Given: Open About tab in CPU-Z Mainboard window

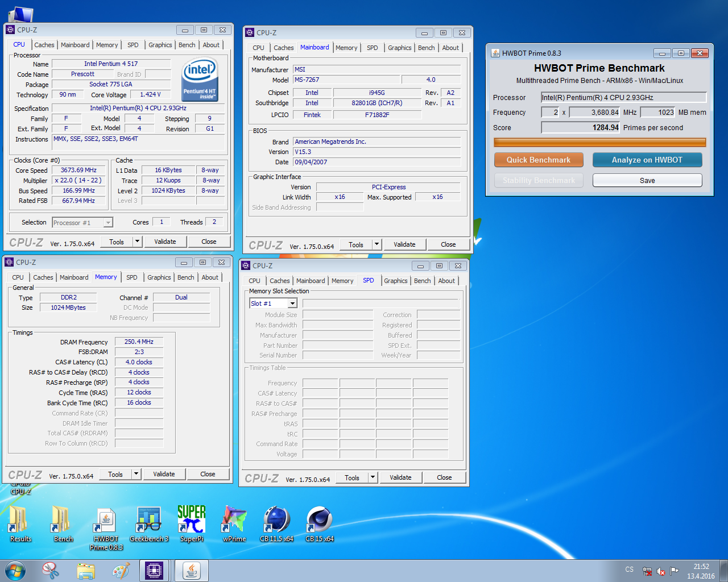Looking at the screenshot, I should click(x=450, y=48).
